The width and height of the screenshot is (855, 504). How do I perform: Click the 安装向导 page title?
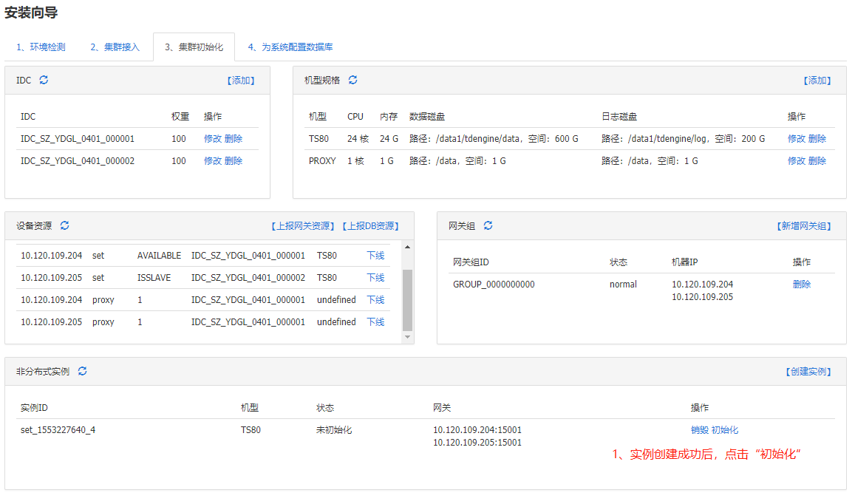pos(31,13)
